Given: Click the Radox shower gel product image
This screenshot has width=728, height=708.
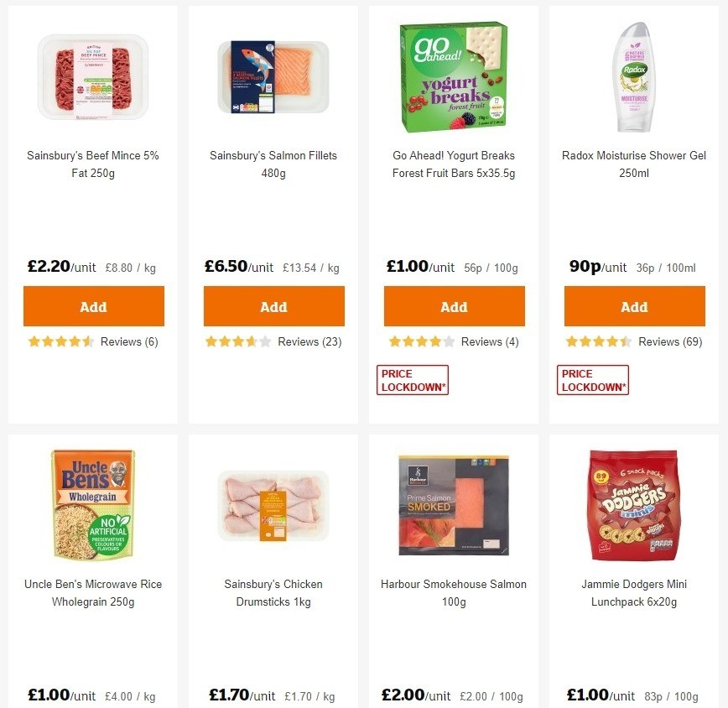Looking at the screenshot, I should pos(634,76).
